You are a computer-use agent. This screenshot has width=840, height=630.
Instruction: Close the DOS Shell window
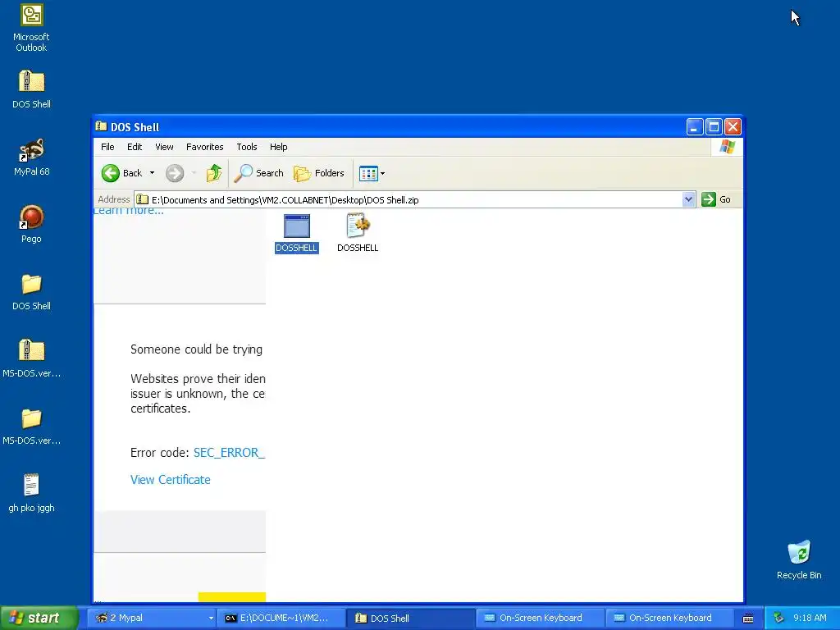(733, 127)
